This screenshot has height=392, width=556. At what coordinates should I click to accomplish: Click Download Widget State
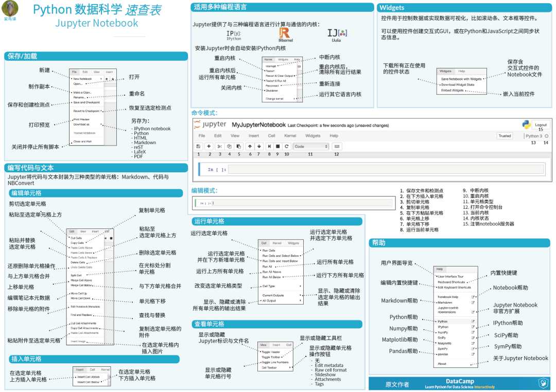coord(458,85)
